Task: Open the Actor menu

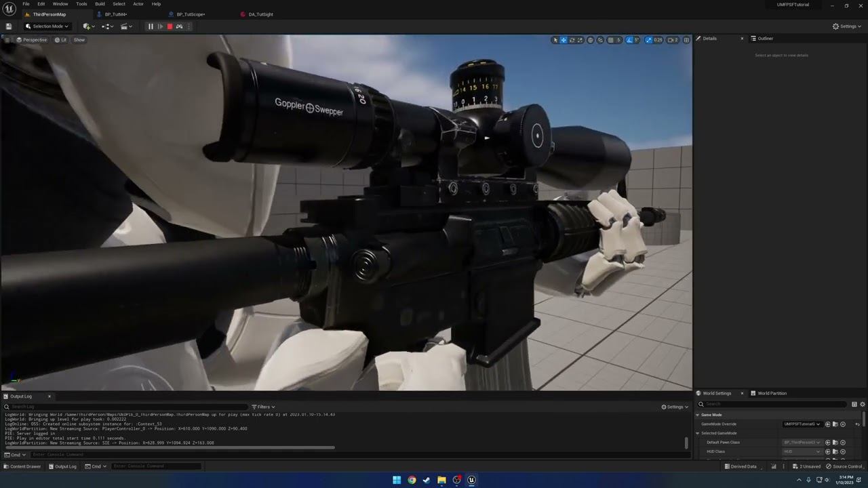Action: pos(138,4)
